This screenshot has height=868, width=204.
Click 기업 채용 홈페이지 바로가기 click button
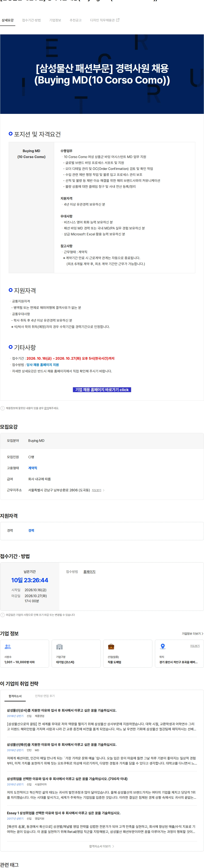tap(102, 390)
